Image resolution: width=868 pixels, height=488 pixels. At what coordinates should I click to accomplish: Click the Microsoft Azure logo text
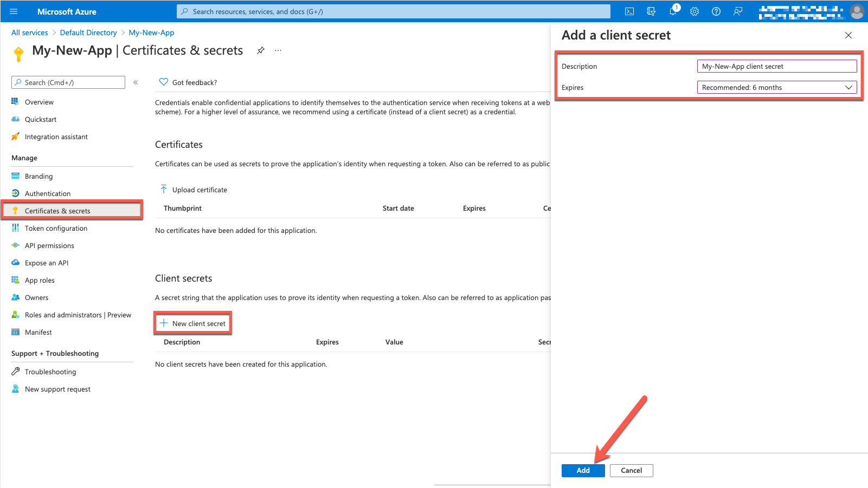67,11
